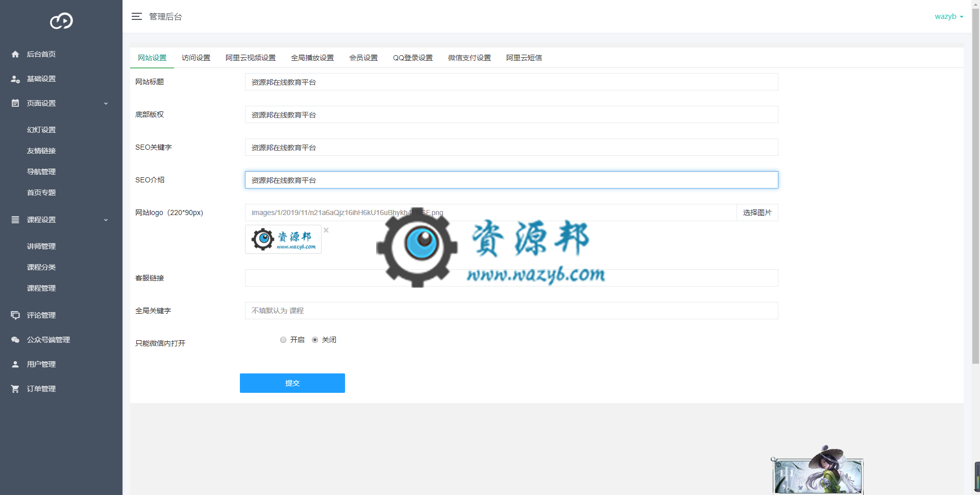This screenshot has height=495, width=980.
Task: Click the user-gear icon for 基础设置
Action: click(x=15, y=79)
